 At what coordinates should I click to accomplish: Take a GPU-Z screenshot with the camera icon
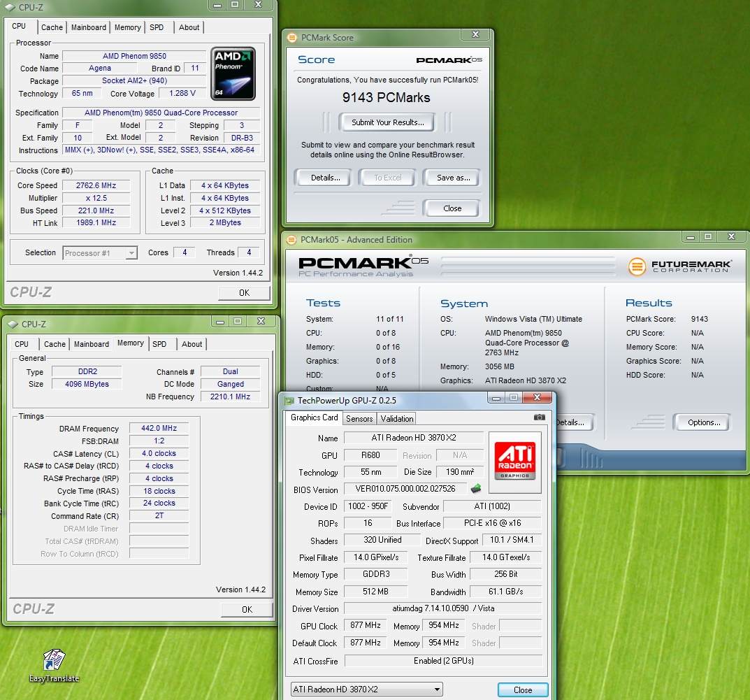pyautogui.click(x=539, y=417)
